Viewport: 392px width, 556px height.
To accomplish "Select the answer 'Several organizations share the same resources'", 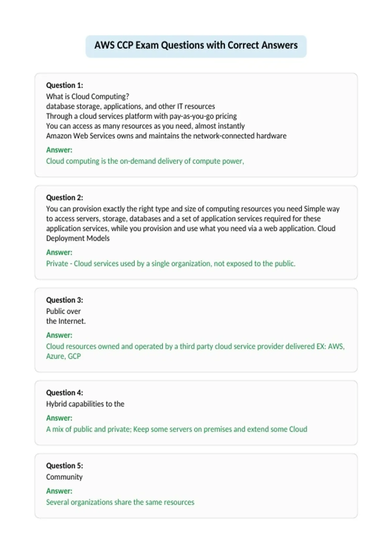I will (120, 502).
